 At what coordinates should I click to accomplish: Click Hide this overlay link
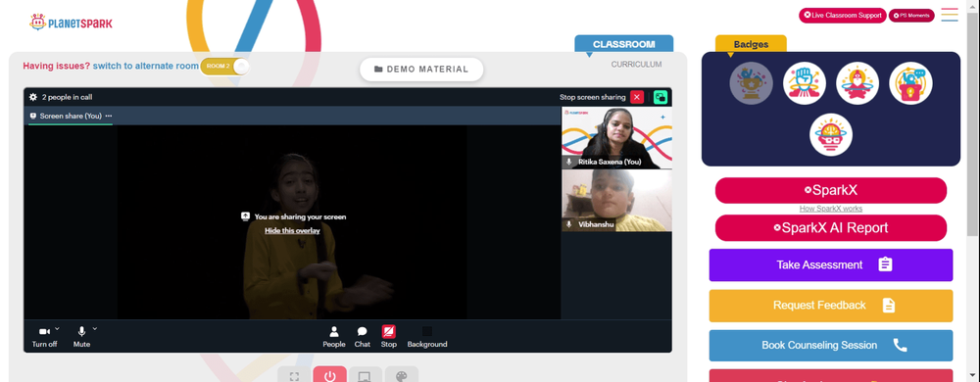pos(292,231)
